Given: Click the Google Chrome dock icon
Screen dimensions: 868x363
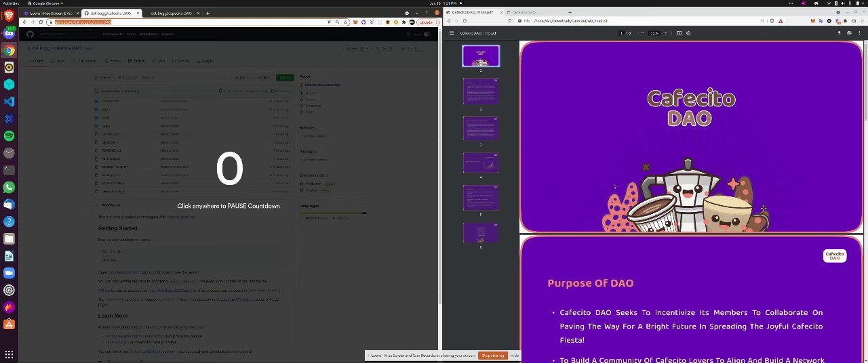Looking at the screenshot, I should pyautogui.click(x=9, y=50).
